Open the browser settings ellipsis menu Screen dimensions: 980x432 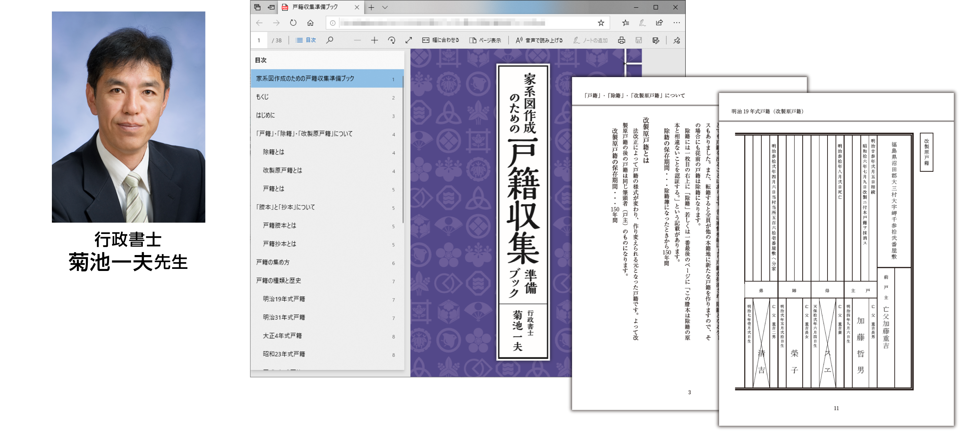coord(676,23)
